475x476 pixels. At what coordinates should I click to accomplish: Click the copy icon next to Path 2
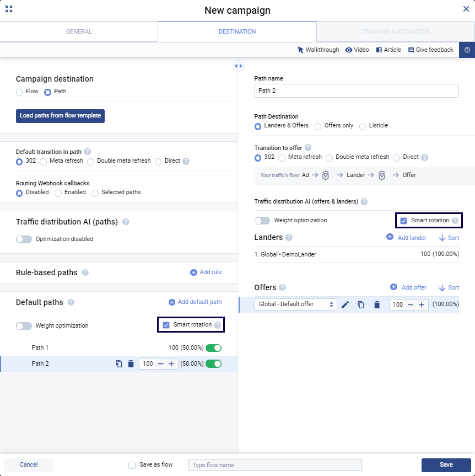(118, 363)
